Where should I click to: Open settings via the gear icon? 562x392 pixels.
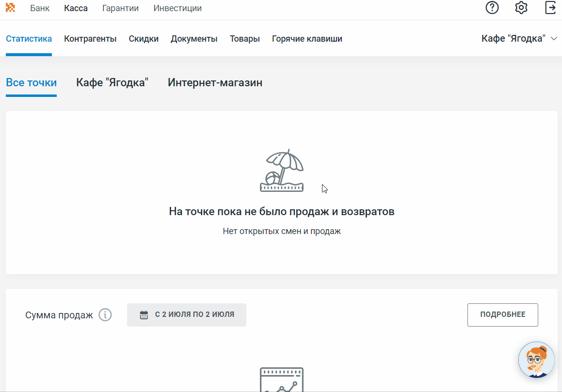pos(521,8)
